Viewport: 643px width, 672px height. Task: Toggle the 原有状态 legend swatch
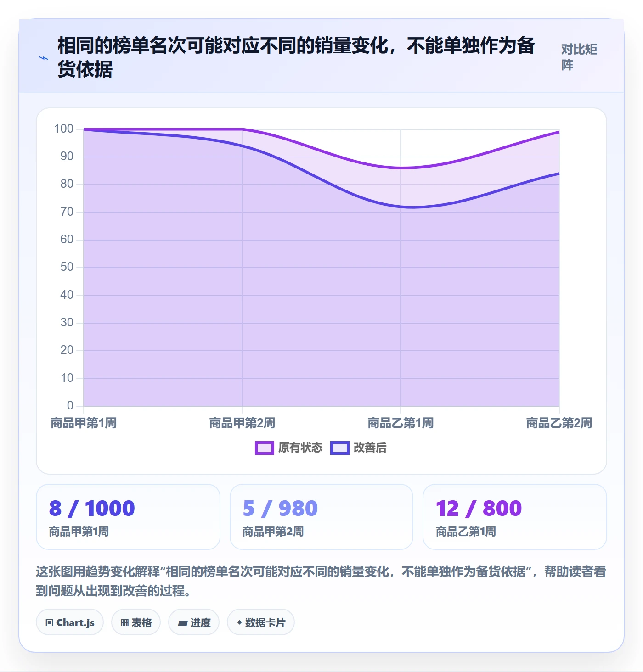tap(264, 448)
